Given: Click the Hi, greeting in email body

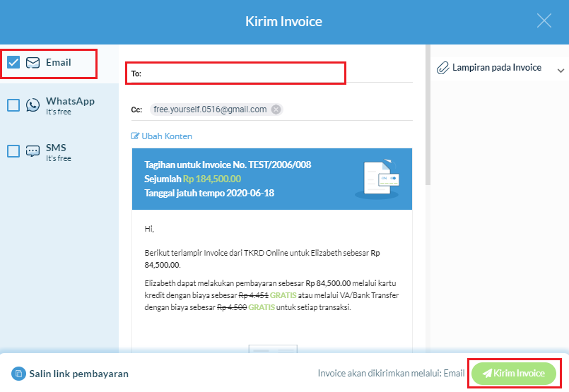Looking at the screenshot, I should point(149,229).
